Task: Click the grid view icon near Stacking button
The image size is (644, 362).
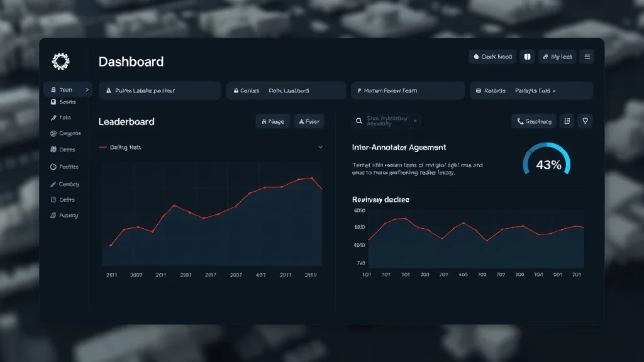Action: click(568, 121)
